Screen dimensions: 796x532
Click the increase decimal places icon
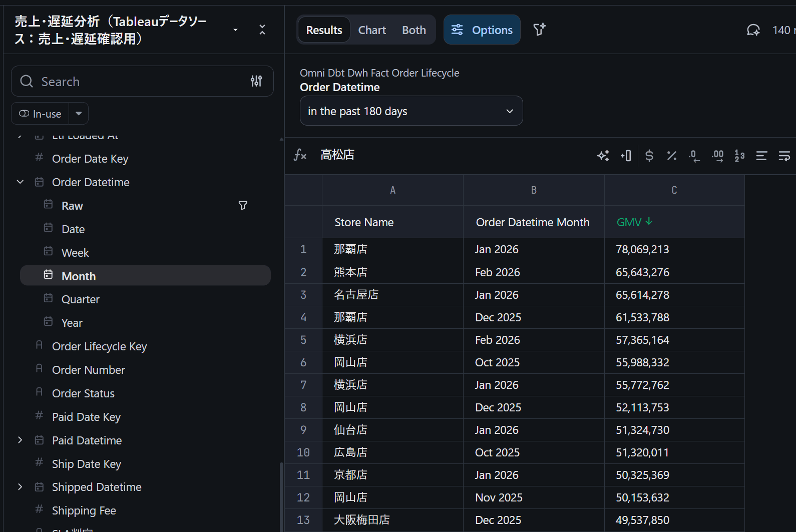point(717,156)
